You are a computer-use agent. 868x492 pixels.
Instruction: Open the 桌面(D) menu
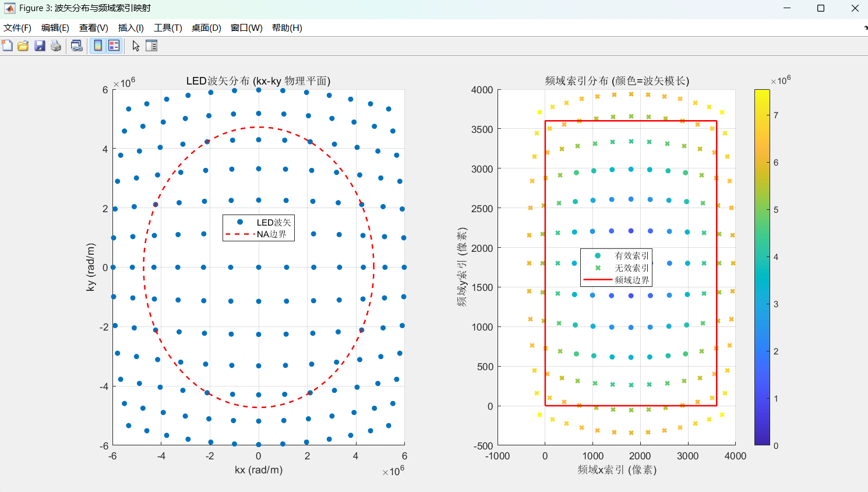coord(206,28)
